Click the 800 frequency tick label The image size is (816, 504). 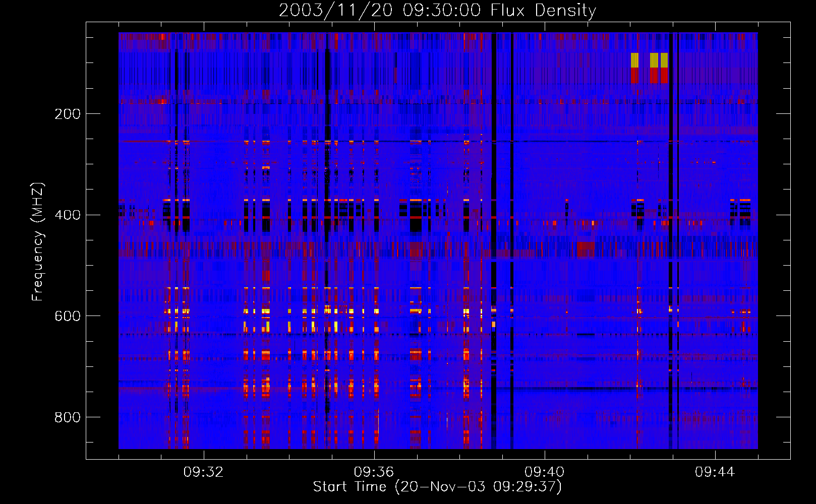(x=68, y=417)
